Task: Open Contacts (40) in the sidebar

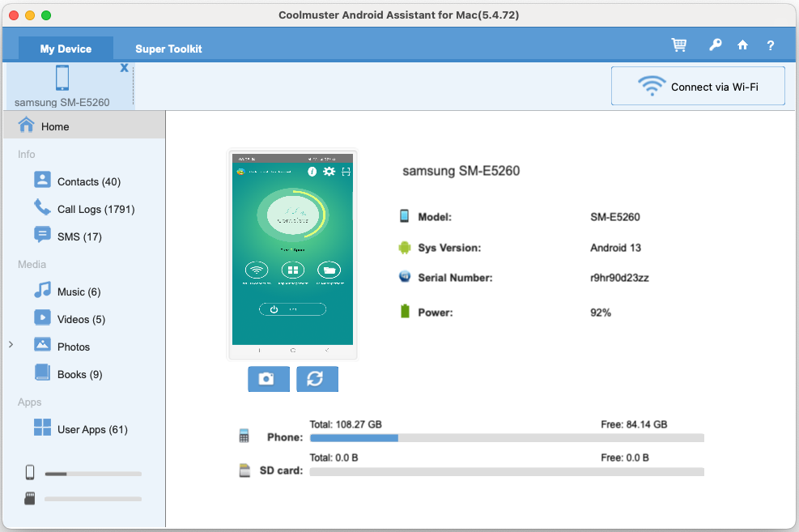Action: (87, 181)
